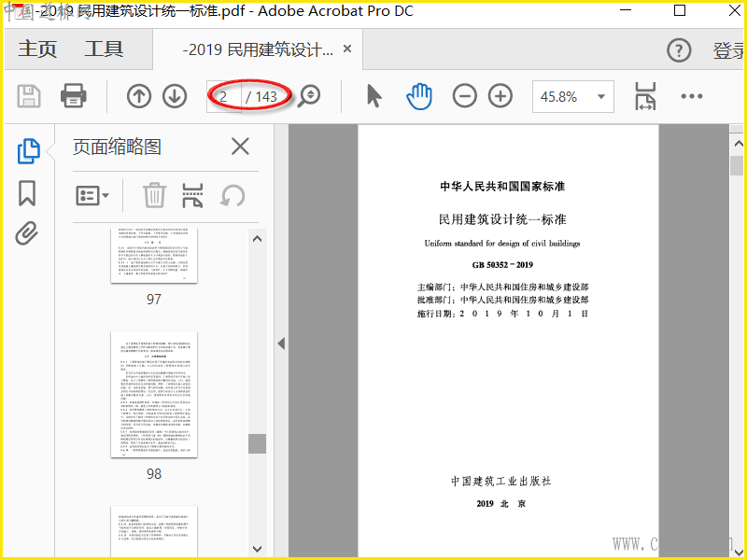This screenshot has width=747, height=560.
Task: Click the delete pages trash icon
Action: (x=154, y=195)
